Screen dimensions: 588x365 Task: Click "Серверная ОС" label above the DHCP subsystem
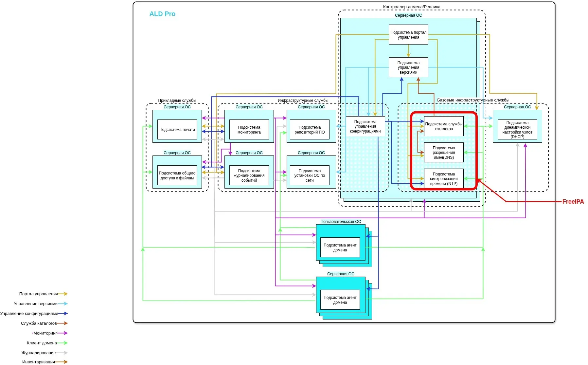[517, 107]
